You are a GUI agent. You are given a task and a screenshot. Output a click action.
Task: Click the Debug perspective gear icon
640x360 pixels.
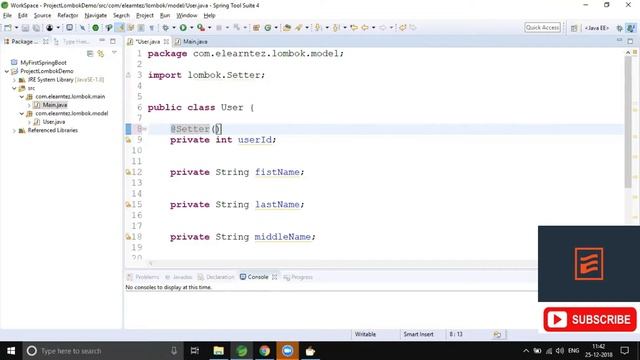[x=620, y=28]
